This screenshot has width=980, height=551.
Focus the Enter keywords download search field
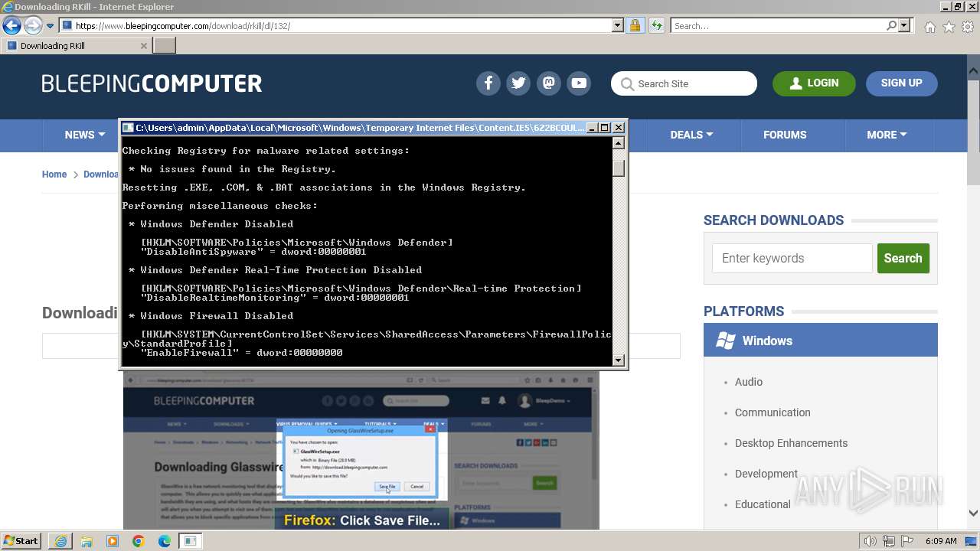click(x=792, y=259)
